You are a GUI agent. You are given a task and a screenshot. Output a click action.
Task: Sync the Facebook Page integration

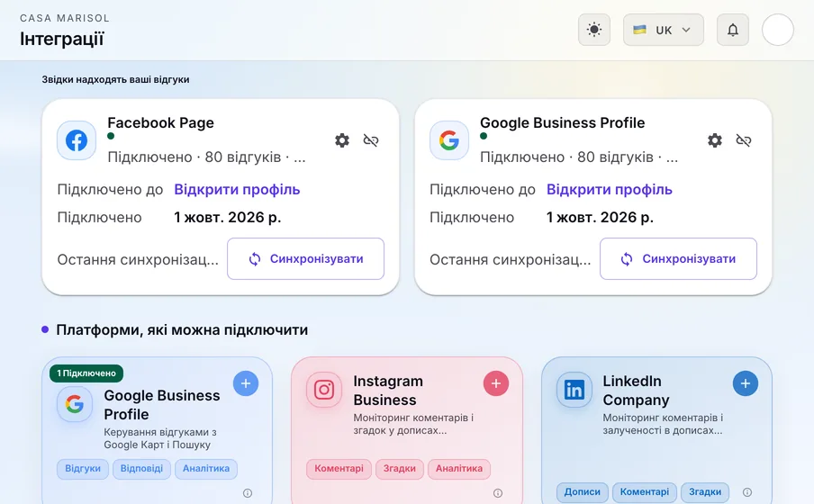click(x=306, y=258)
